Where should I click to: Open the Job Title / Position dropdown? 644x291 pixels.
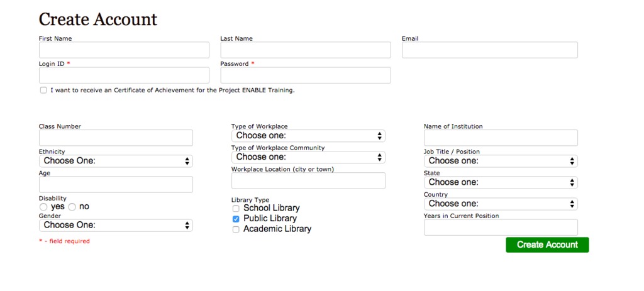(x=501, y=162)
